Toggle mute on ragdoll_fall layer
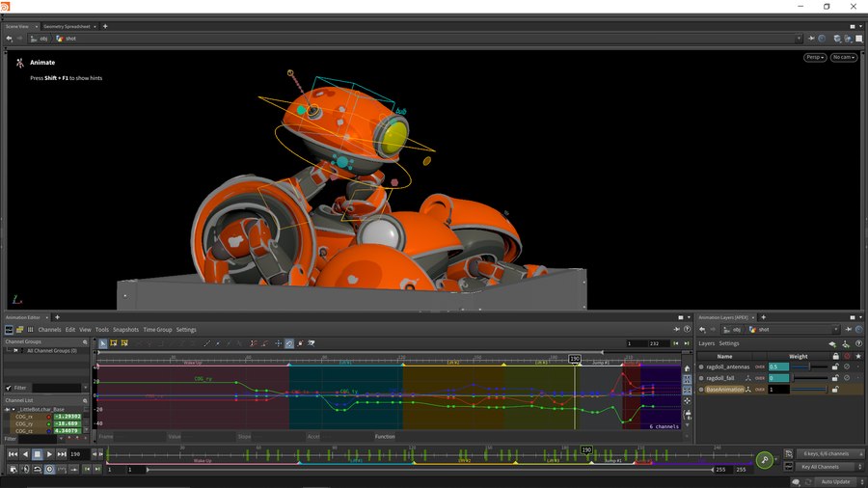868x488 pixels. (x=847, y=378)
